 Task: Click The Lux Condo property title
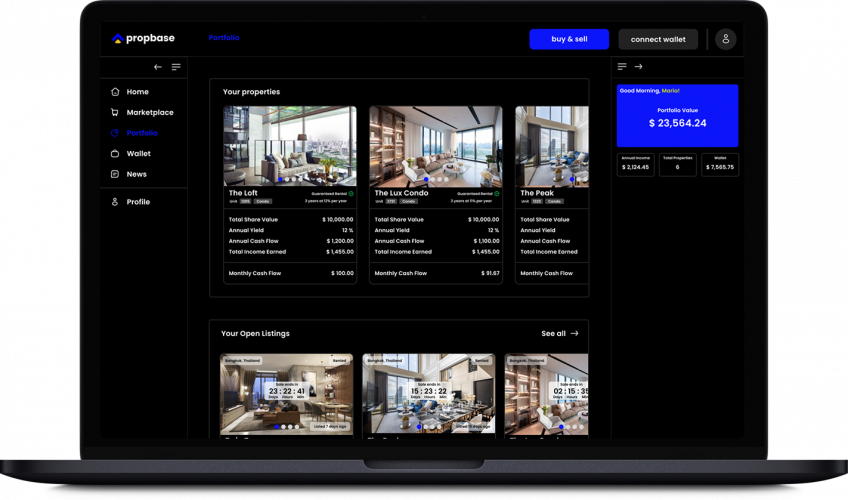tap(401, 192)
